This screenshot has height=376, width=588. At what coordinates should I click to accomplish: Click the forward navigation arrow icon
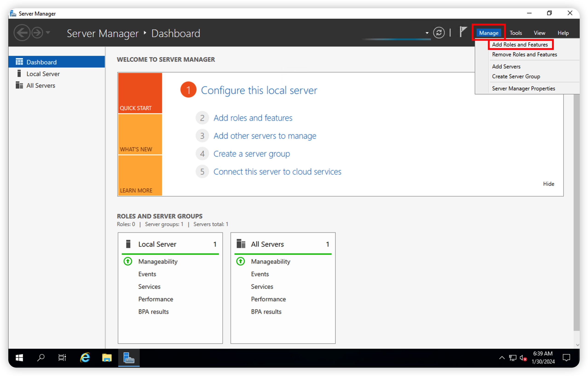pos(37,33)
